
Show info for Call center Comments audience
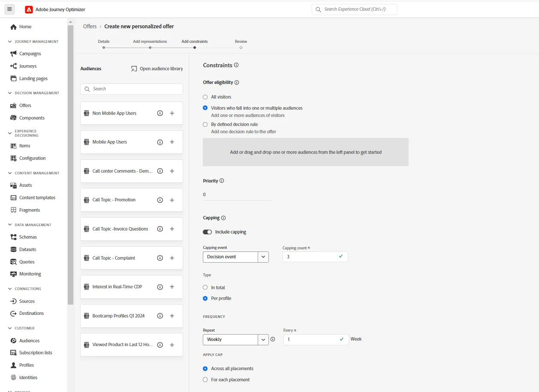tap(160, 171)
